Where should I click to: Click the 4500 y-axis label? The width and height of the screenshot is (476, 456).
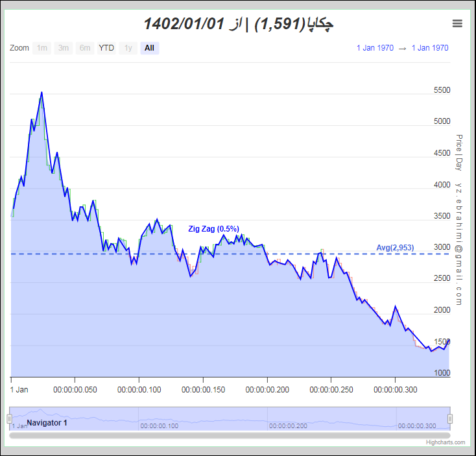pyautogui.click(x=442, y=153)
